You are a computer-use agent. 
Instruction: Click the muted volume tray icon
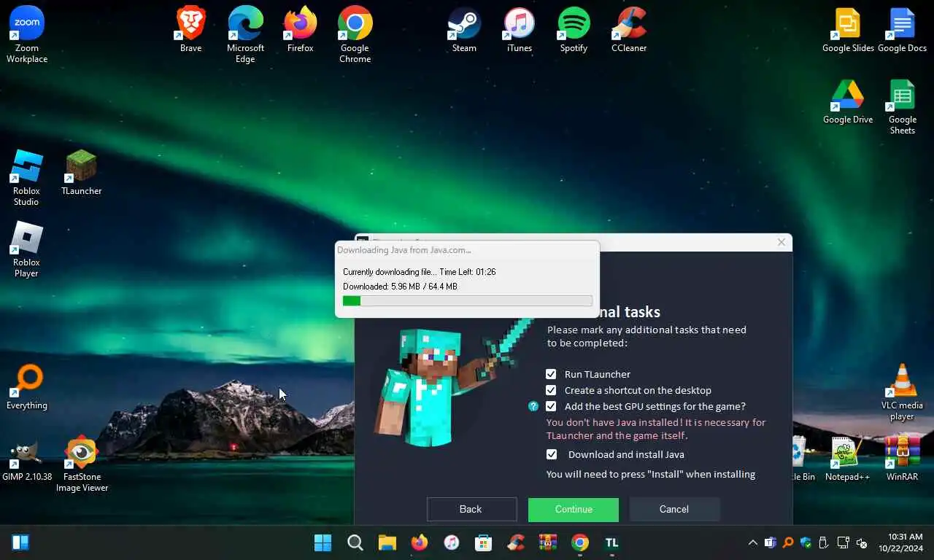click(x=861, y=542)
